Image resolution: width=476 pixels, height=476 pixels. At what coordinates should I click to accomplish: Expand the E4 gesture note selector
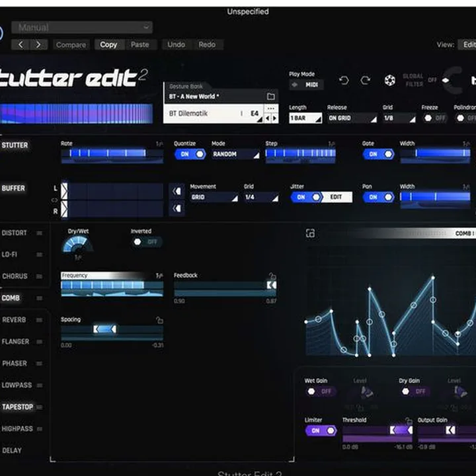(x=255, y=114)
